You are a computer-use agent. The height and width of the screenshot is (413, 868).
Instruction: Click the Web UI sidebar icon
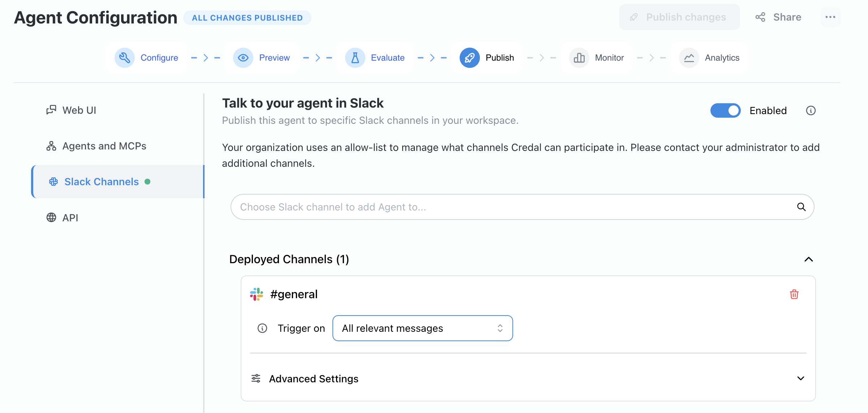click(51, 110)
